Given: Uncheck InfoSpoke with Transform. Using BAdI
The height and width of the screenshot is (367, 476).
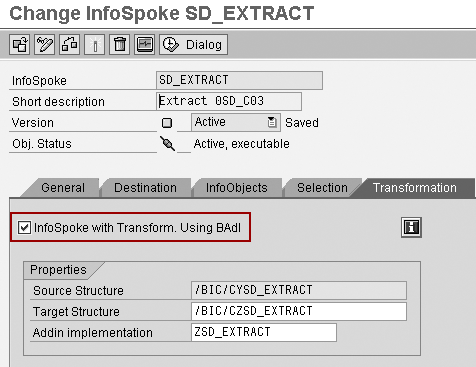Looking at the screenshot, I should coord(24,228).
